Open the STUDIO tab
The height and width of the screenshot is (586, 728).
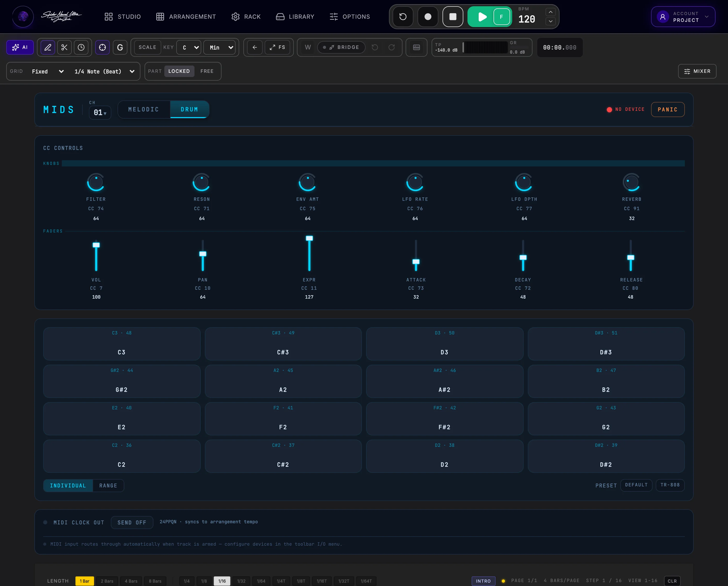[122, 17]
